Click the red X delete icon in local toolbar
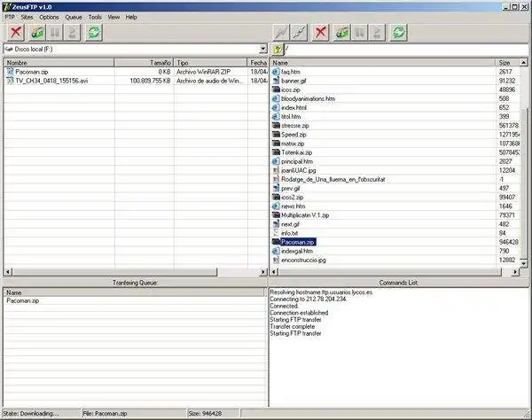Image resolution: width=532 pixels, height=420 pixels. pos(15,33)
